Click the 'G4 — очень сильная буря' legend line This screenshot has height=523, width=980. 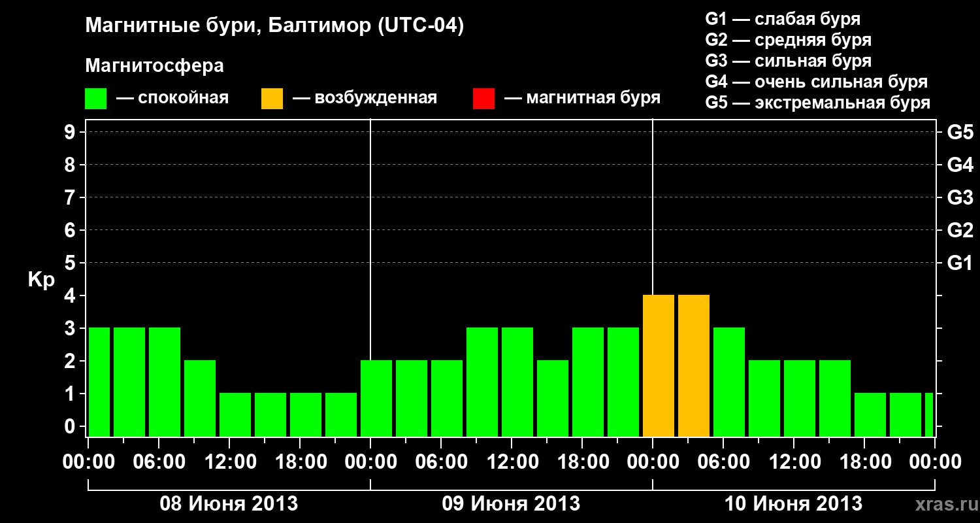pyautogui.click(x=816, y=82)
